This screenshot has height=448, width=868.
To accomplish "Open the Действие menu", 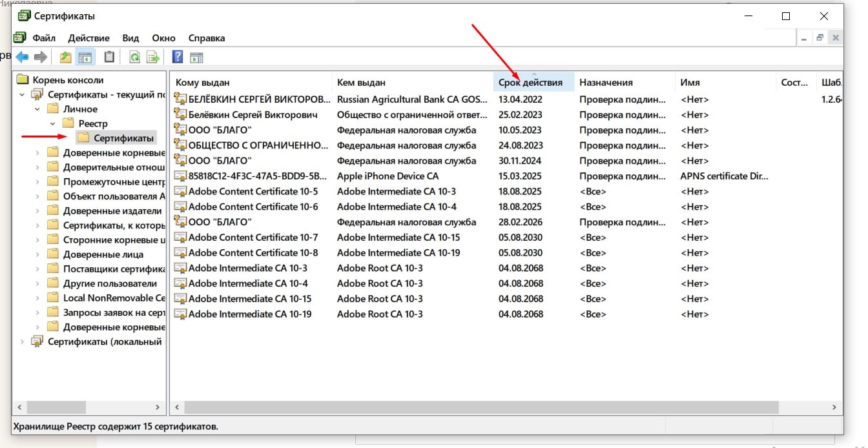I will (x=88, y=38).
